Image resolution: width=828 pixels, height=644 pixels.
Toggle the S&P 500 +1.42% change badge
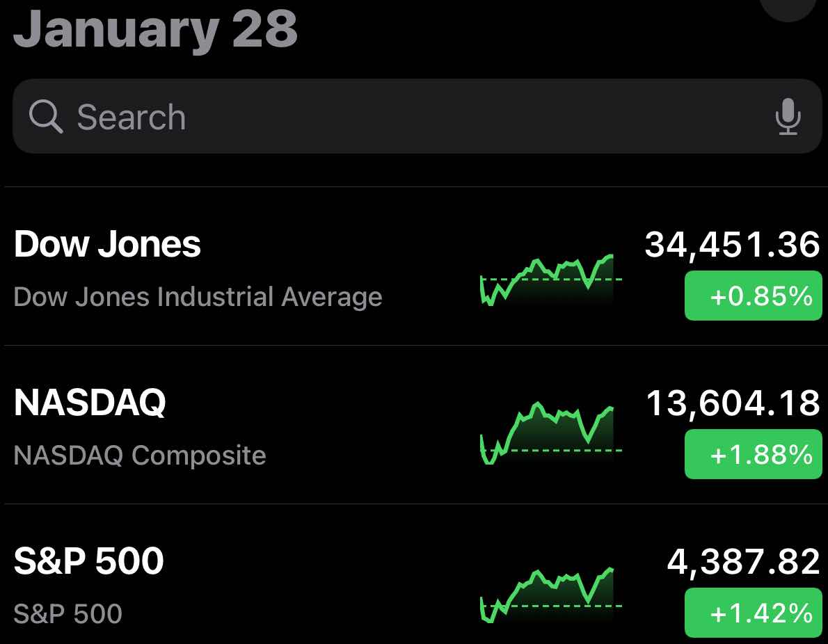click(x=753, y=612)
